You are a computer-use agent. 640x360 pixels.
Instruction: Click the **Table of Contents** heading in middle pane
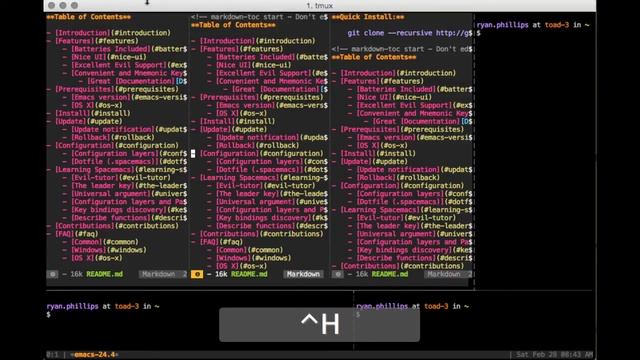233,25
